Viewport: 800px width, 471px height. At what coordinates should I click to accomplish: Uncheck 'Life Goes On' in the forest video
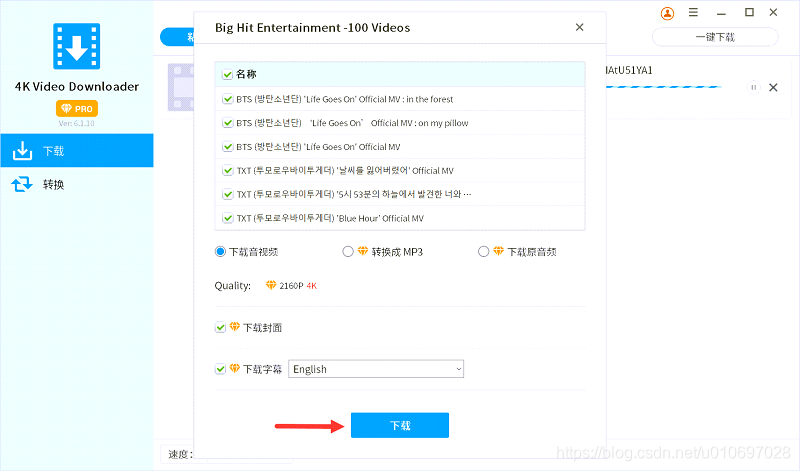coord(228,99)
